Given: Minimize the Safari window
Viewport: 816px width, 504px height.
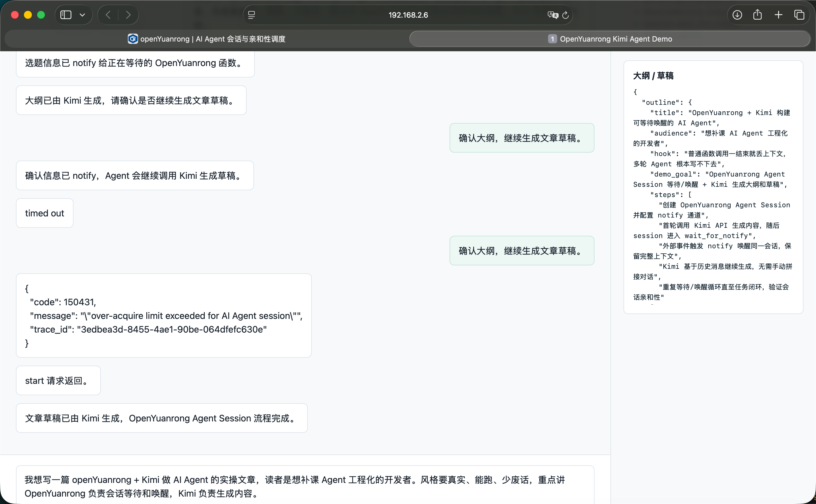Looking at the screenshot, I should tap(28, 15).
